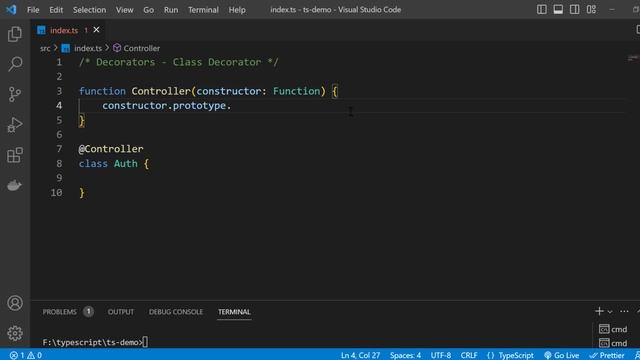Select the first cmd terminal entry
This screenshot has width=640, height=360.
613,329
